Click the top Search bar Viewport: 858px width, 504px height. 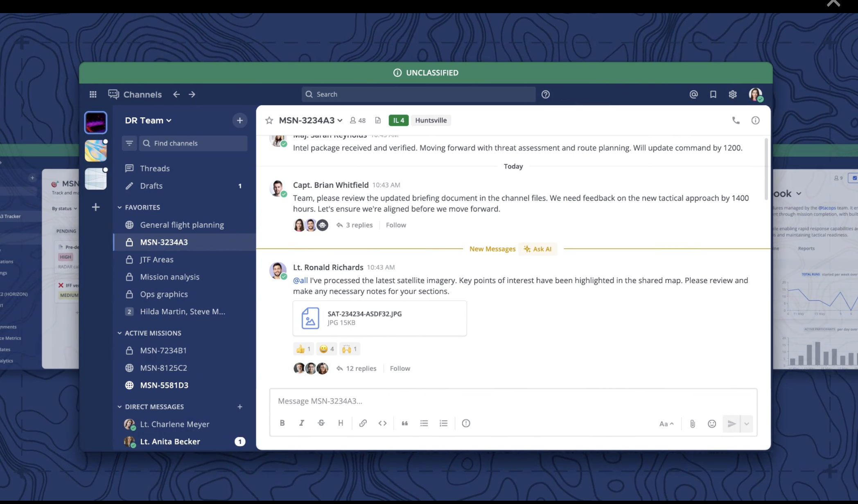(418, 94)
